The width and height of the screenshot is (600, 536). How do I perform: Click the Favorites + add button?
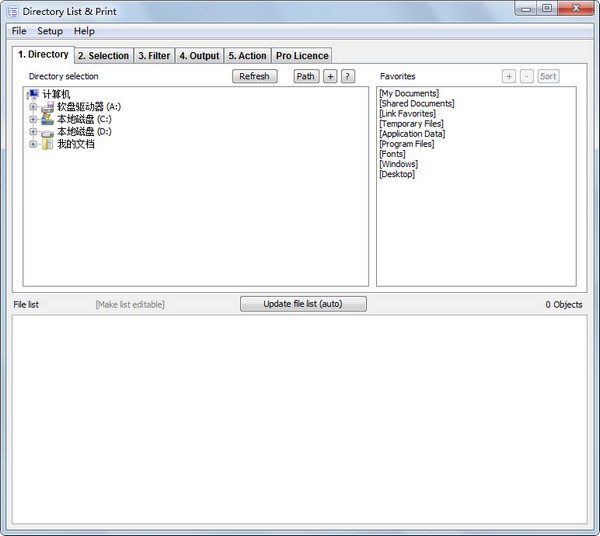click(509, 76)
